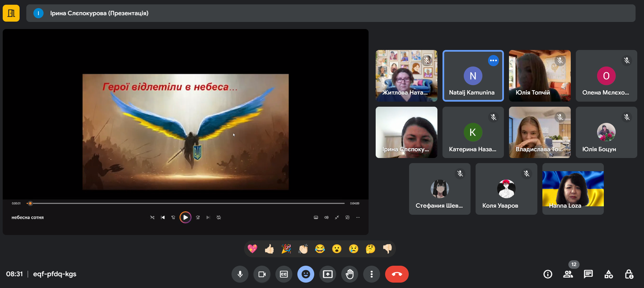This screenshot has height=288, width=644.
Task: Open the emoji reactions button
Action: click(x=306, y=274)
